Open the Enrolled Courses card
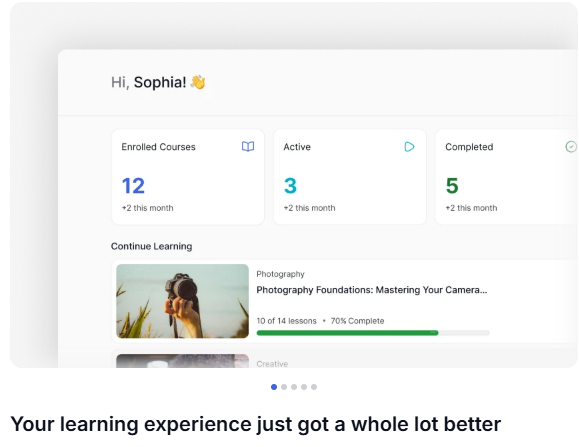The width and height of the screenshot is (579, 447). click(x=188, y=177)
